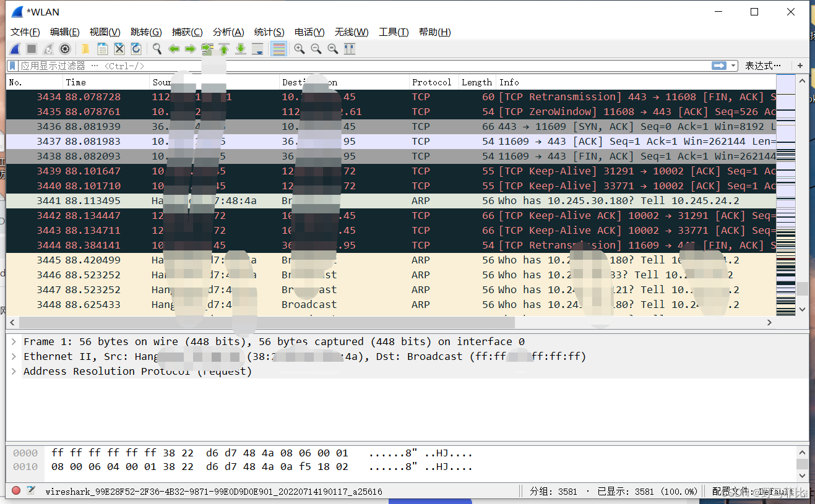Open the 工具(T) menu

pos(394,32)
